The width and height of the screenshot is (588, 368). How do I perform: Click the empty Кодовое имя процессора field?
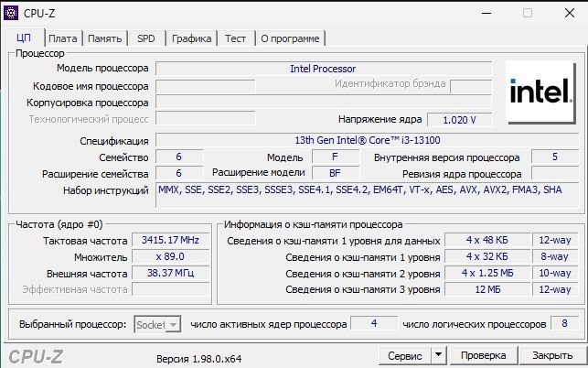point(206,86)
